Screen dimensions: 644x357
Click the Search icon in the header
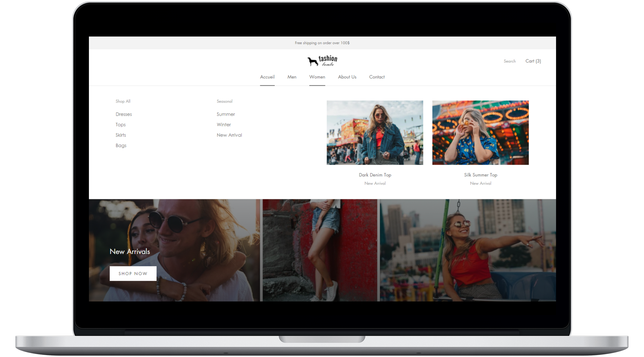pos(509,61)
